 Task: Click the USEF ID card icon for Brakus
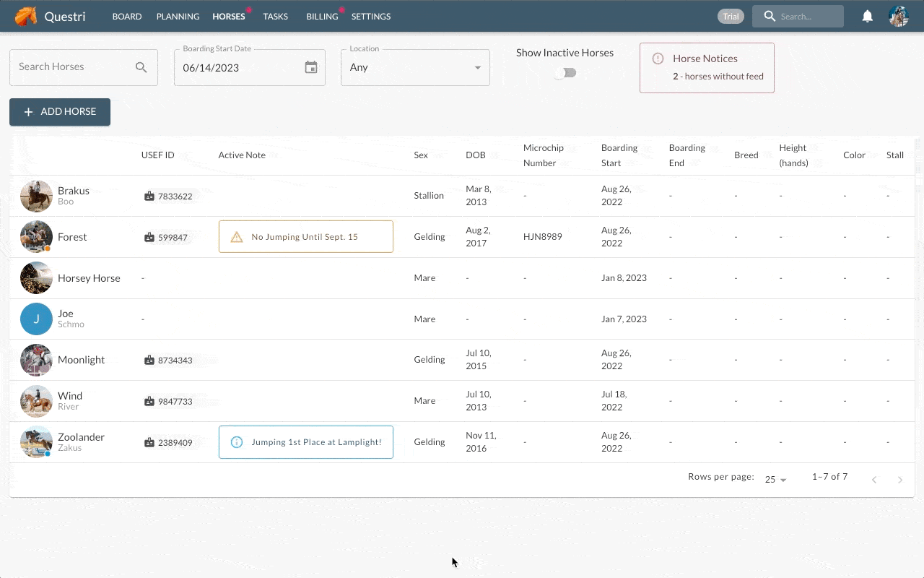click(149, 196)
